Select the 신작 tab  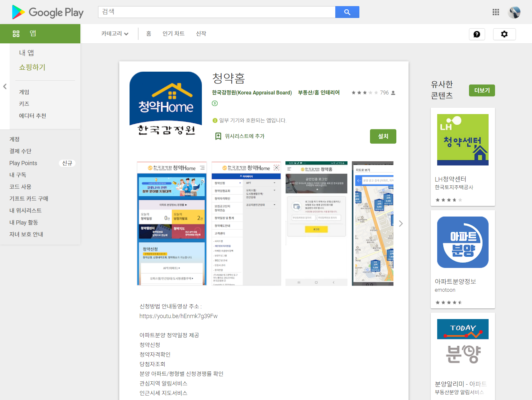[x=201, y=33]
